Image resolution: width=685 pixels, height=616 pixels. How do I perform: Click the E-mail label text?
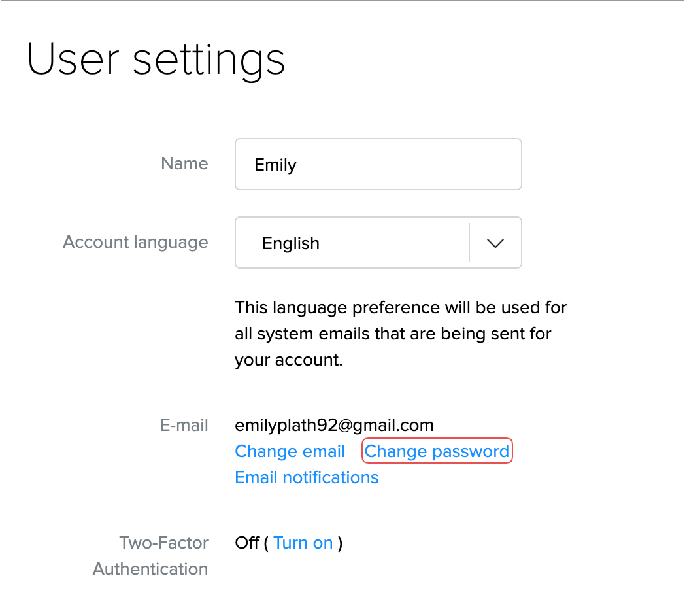tap(184, 426)
